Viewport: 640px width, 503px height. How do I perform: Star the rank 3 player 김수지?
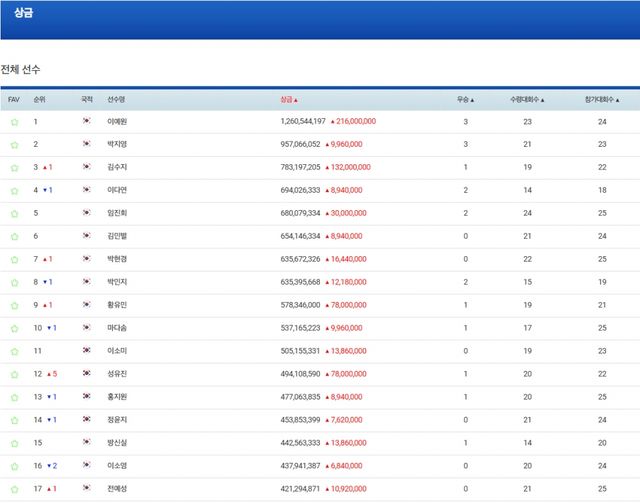[14, 167]
